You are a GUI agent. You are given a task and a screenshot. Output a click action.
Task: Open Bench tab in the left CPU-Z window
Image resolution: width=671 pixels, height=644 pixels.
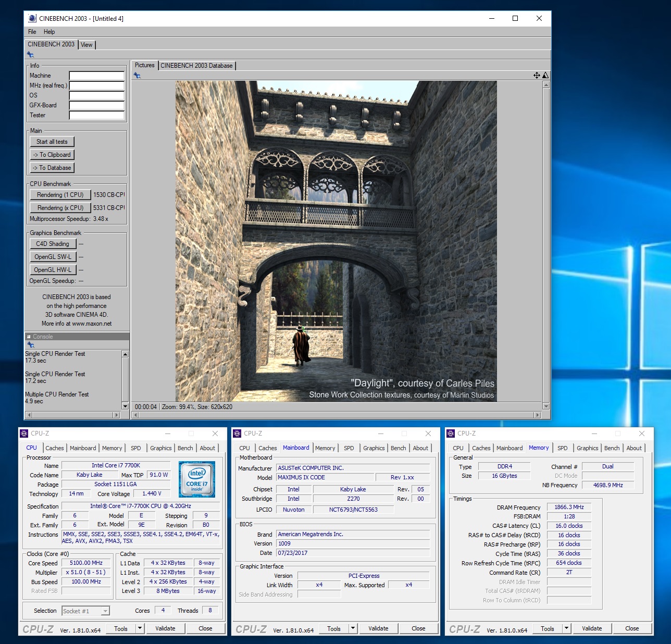pyautogui.click(x=185, y=448)
